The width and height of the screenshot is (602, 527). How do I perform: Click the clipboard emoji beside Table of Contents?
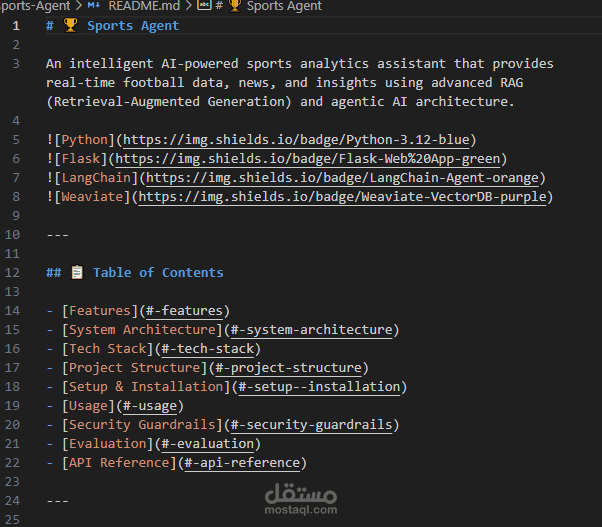[x=77, y=273]
